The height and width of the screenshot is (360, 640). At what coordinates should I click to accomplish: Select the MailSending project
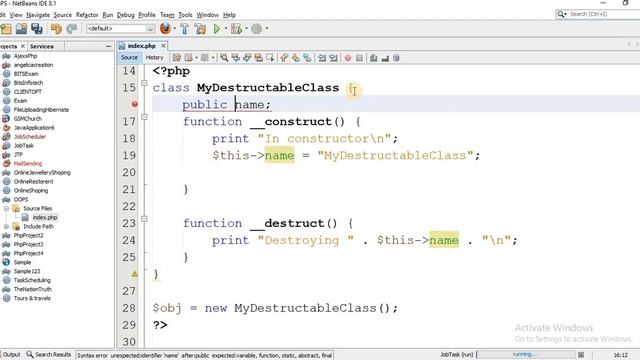27,164
